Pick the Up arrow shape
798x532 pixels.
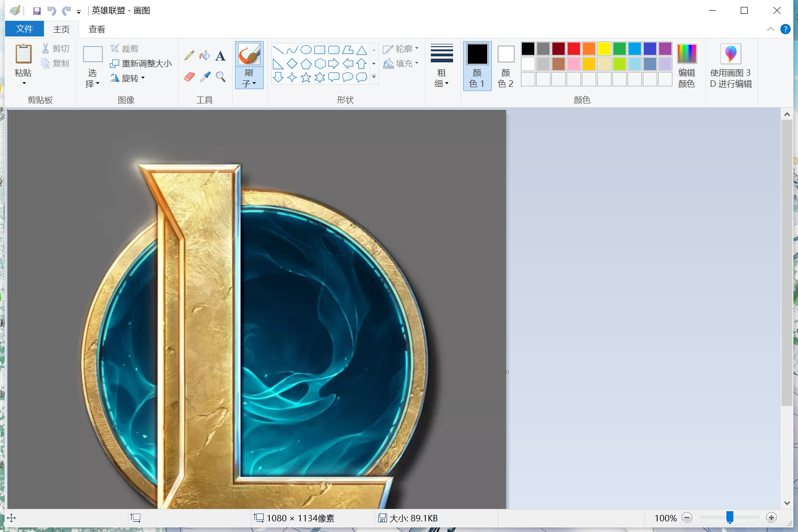tap(362, 64)
